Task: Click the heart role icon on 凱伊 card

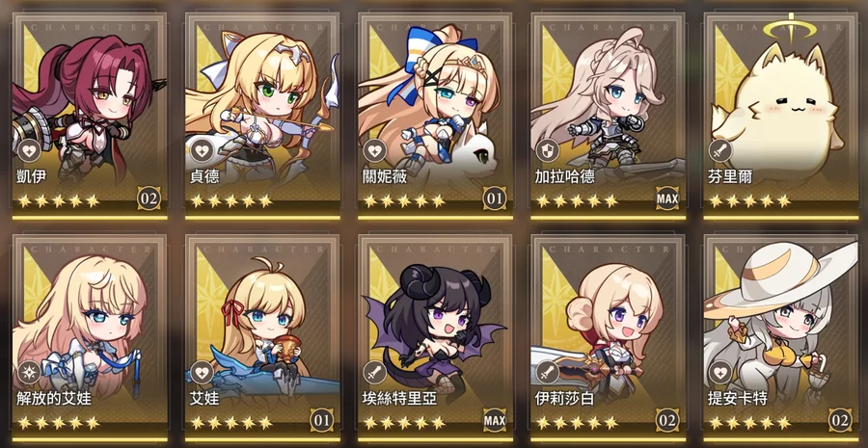Action: point(29,150)
